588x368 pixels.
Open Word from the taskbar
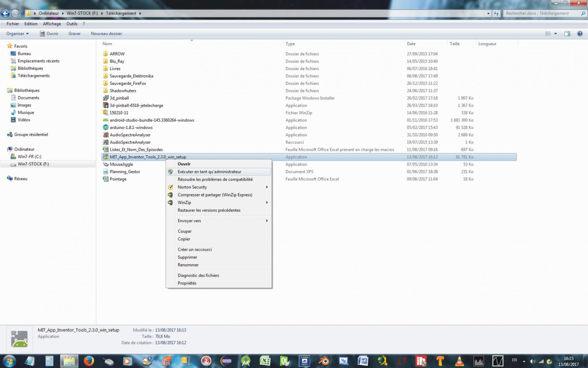tap(363, 361)
